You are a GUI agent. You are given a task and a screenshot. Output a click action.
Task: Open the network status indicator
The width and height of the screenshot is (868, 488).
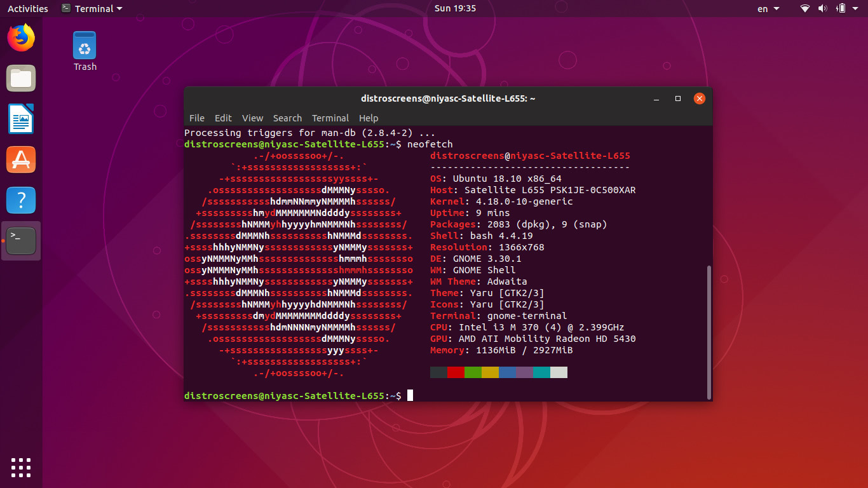pyautogui.click(x=804, y=8)
